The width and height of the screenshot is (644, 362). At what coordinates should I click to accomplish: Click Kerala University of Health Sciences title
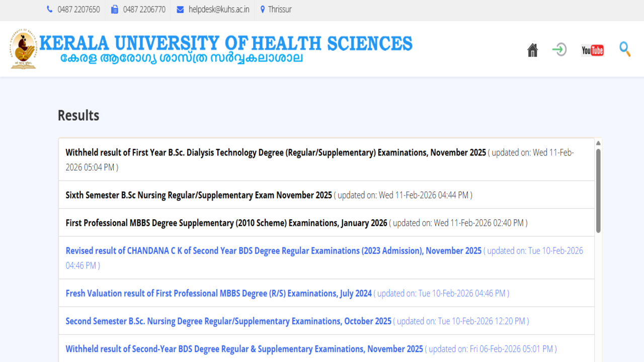click(x=225, y=44)
